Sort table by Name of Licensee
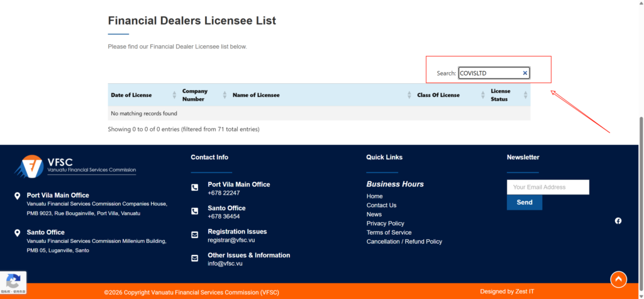The image size is (644, 299). click(256, 95)
